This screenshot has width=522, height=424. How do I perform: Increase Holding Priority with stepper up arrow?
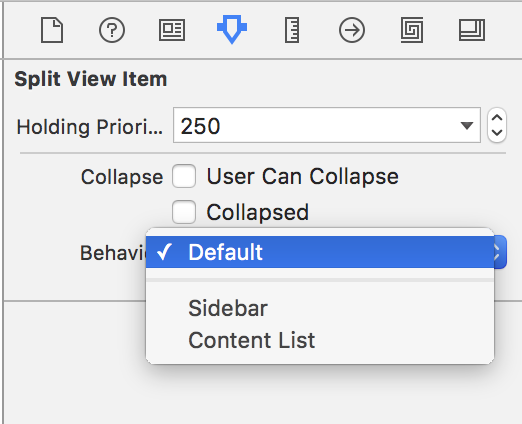pos(497,118)
